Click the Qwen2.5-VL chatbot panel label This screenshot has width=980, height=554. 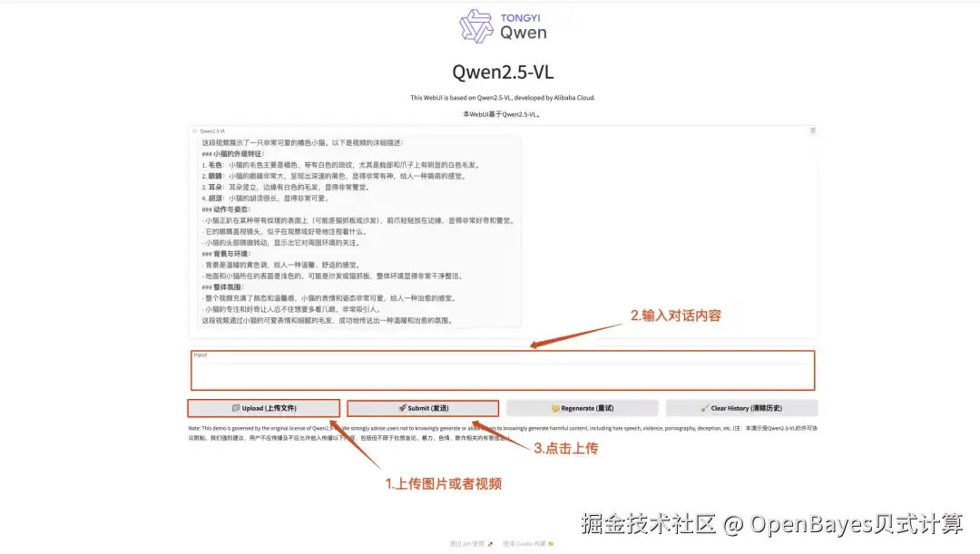pos(210,131)
